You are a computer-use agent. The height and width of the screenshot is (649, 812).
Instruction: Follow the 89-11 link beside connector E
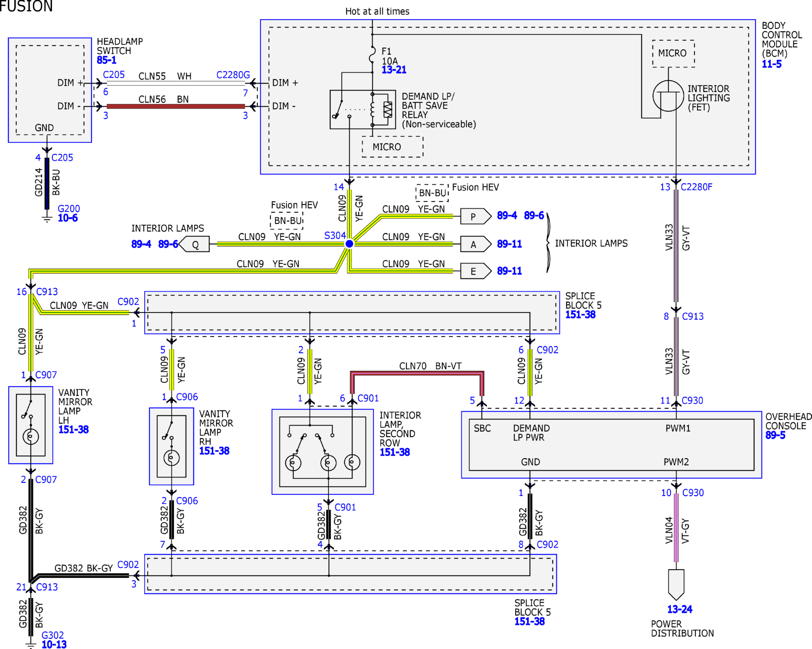pyautogui.click(x=509, y=271)
